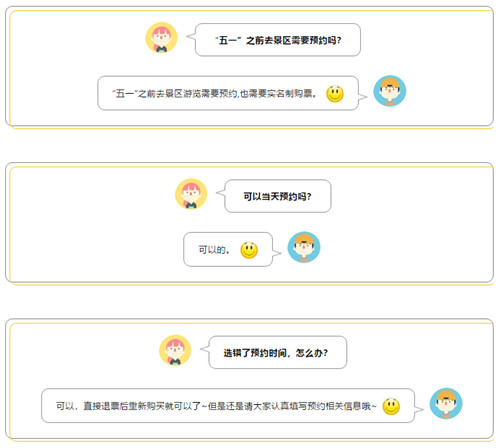Click the boy avatar beside the 可以的 reply
The image size is (500, 448).
click(x=304, y=247)
